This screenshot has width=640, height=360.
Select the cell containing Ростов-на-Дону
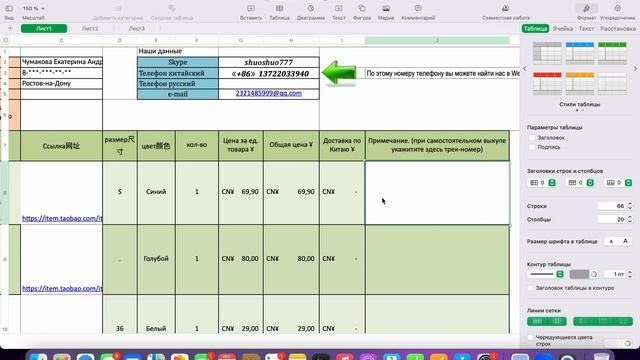coord(61,83)
